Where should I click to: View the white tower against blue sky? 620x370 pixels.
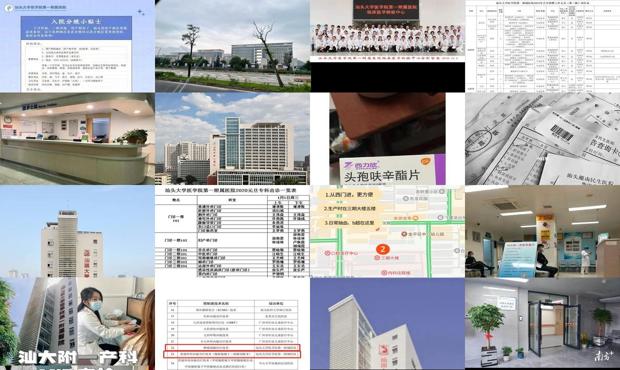tap(77, 231)
